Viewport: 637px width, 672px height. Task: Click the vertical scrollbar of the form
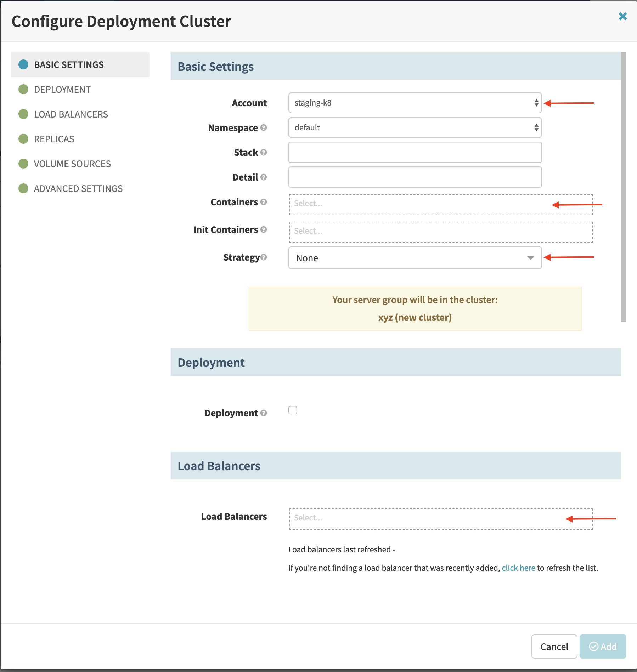point(624,187)
